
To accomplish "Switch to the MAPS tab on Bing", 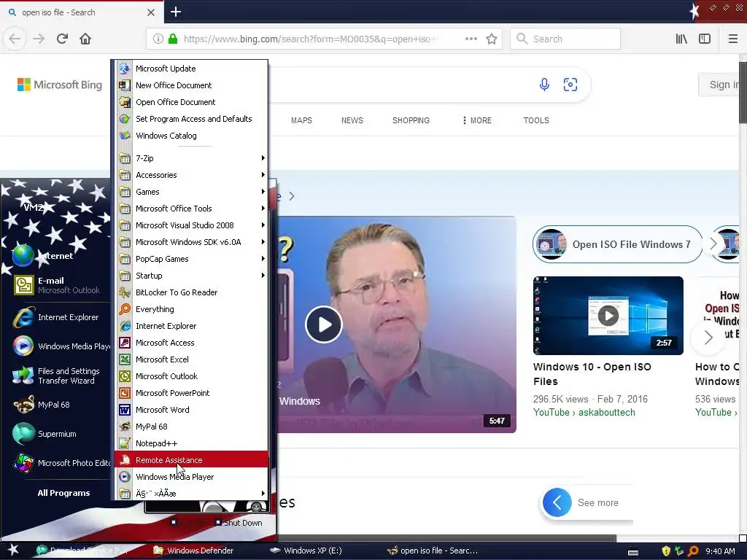I will 301,120.
